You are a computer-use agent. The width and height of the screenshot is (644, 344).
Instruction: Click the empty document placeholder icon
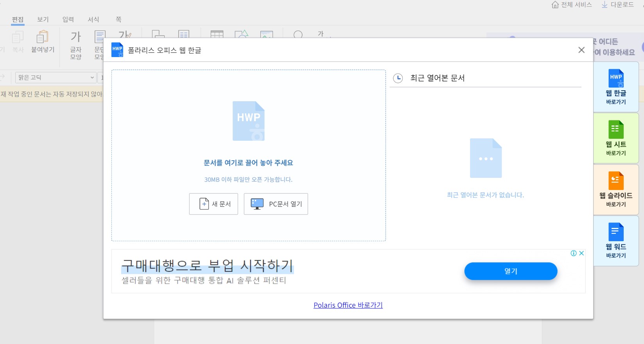(x=486, y=158)
